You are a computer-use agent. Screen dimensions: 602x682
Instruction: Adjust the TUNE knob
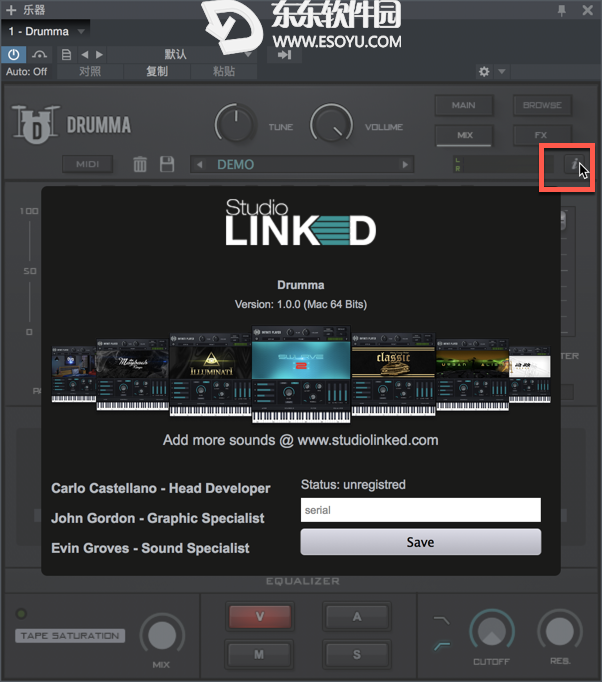235,124
